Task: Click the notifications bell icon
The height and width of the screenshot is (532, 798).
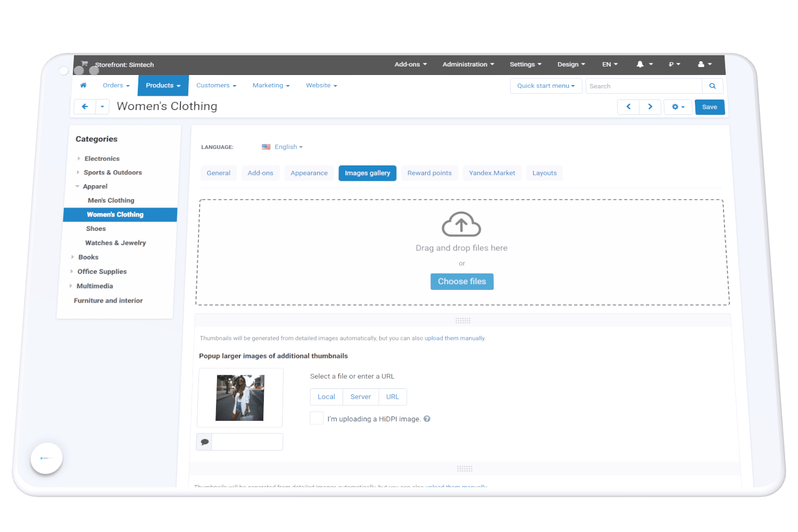Action: [641, 64]
